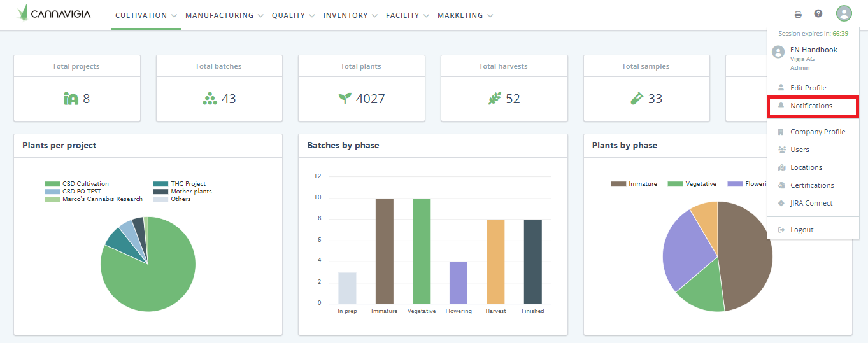Open Company Profile menu item
The height and width of the screenshot is (343, 868).
pos(818,132)
